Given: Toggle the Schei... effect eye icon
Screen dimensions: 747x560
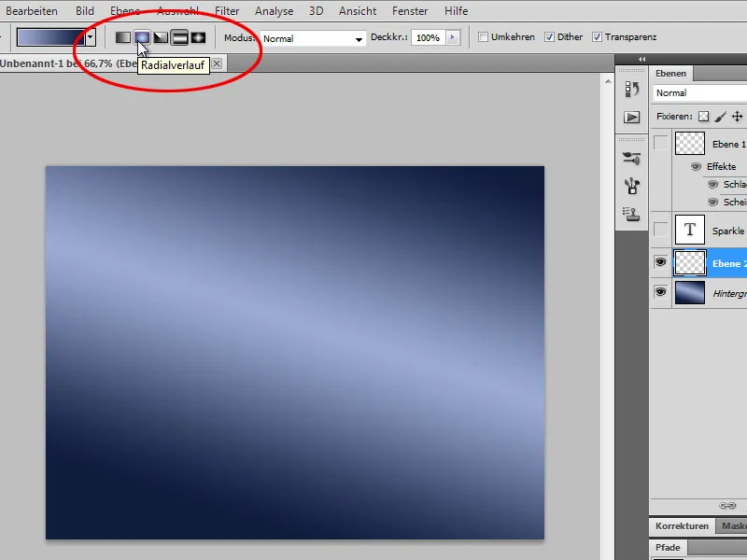Looking at the screenshot, I should pyautogui.click(x=713, y=202).
